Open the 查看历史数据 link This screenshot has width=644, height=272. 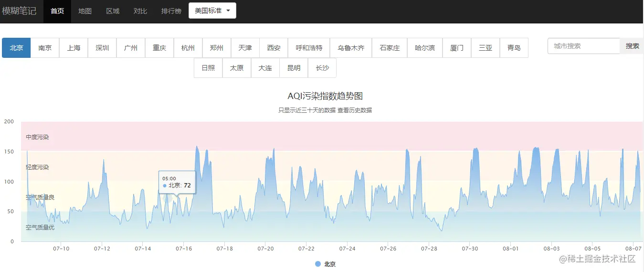coord(355,110)
